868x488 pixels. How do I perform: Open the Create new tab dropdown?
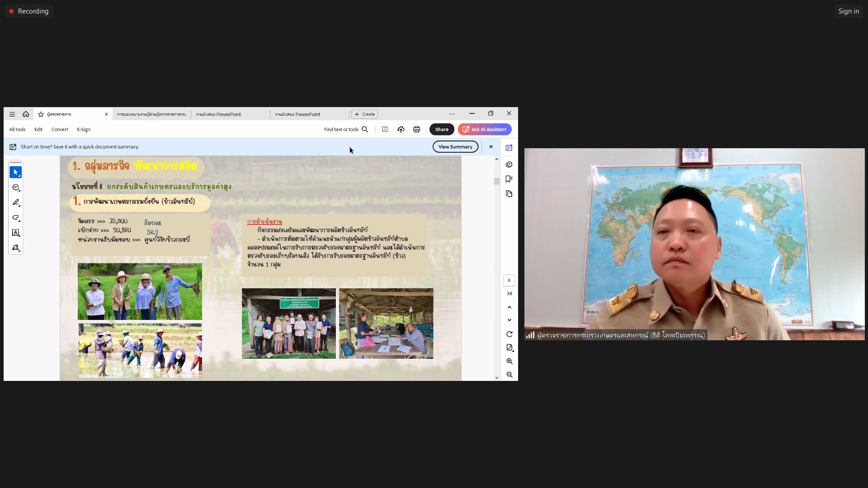[364, 114]
